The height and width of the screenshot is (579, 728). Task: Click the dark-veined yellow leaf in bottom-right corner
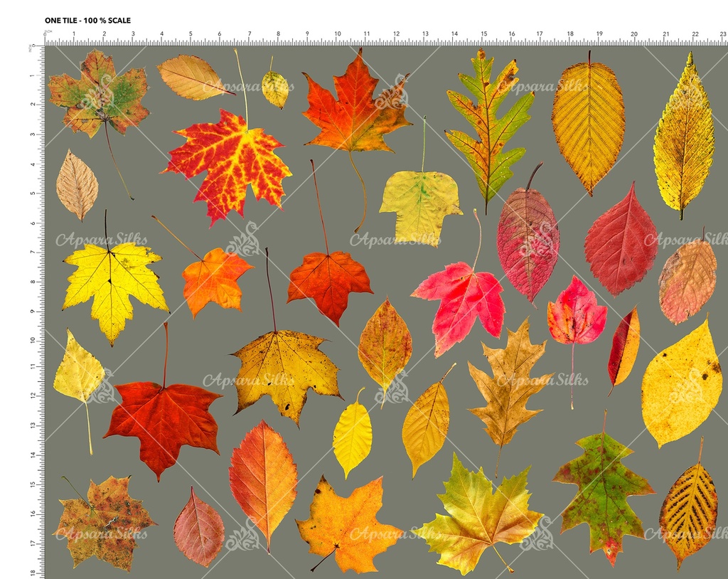[x=687, y=511]
